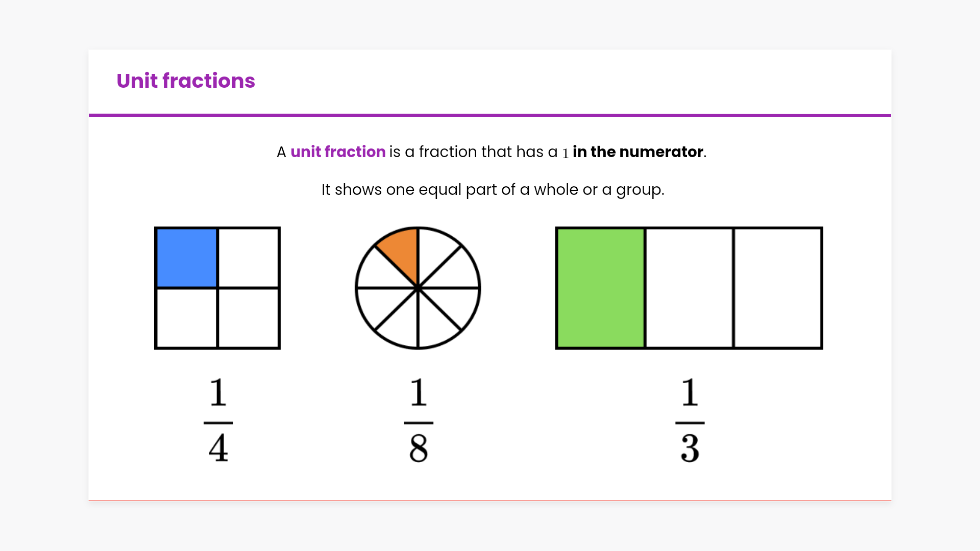
Task: Click the numerator 1 above the 4
Action: click(218, 392)
